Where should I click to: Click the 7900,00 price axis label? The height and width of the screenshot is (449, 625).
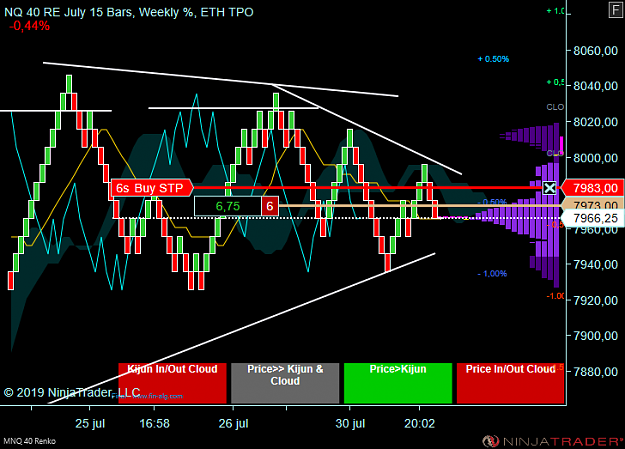tap(596, 336)
